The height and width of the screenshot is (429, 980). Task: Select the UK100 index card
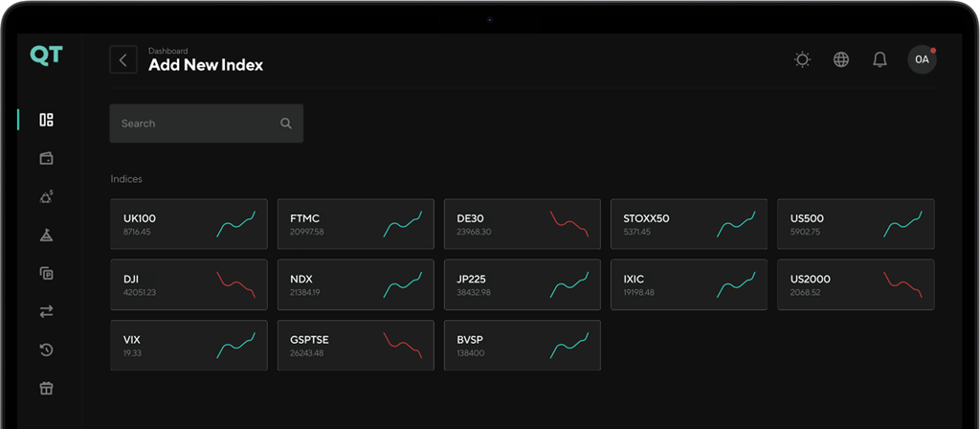coord(189,224)
